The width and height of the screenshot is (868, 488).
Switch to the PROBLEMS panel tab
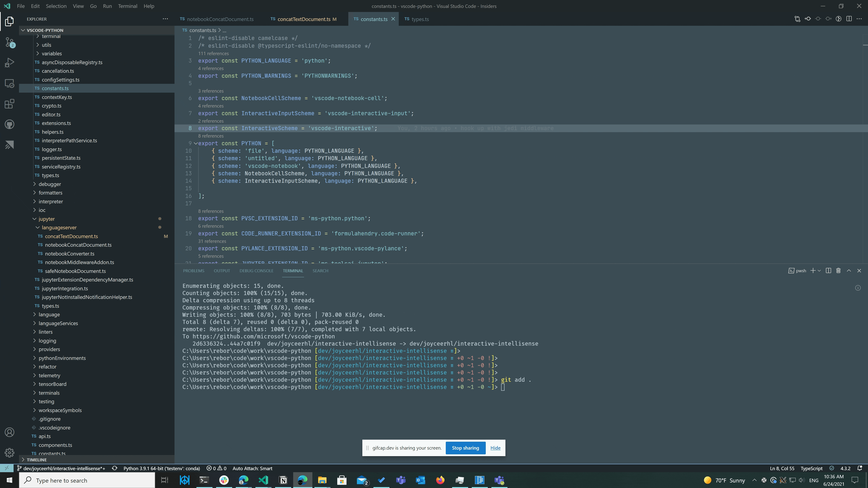(x=194, y=270)
